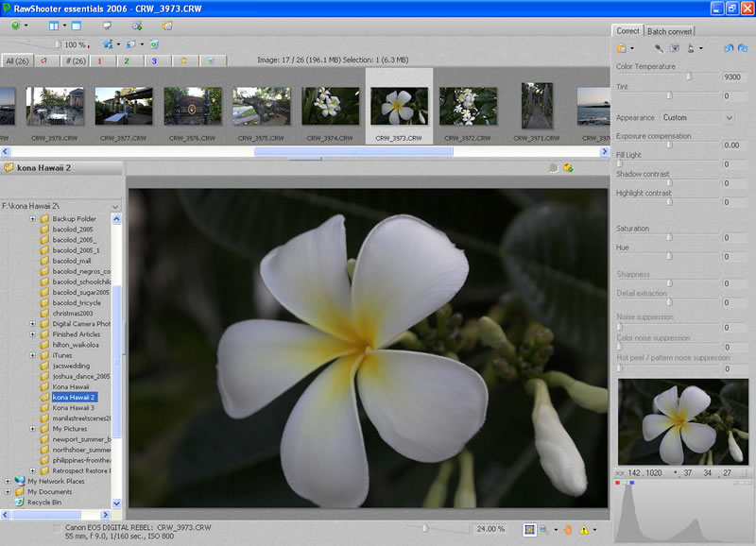Toggle the checkbox beside Canon EOS info
756x546 pixels.
pyautogui.click(x=59, y=527)
